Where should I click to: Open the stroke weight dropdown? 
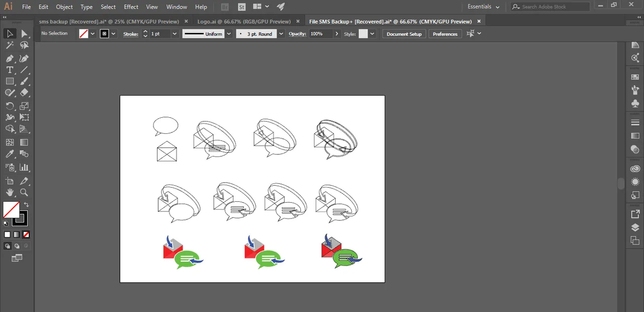point(175,34)
